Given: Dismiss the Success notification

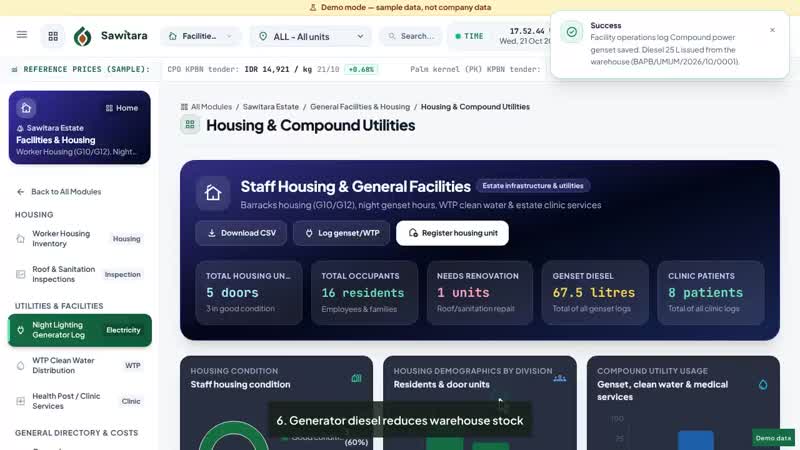Looking at the screenshot, I should [772, 30].
